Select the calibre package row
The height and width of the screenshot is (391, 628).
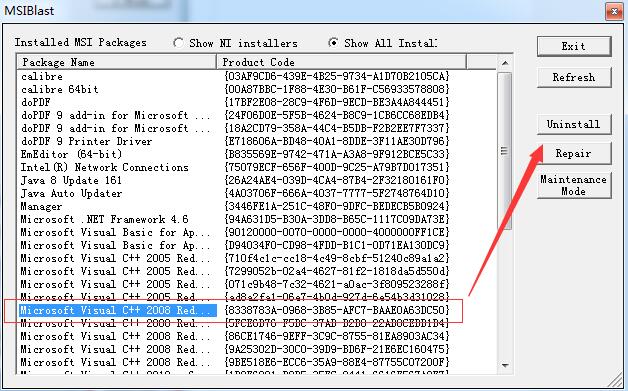(256, 76)
